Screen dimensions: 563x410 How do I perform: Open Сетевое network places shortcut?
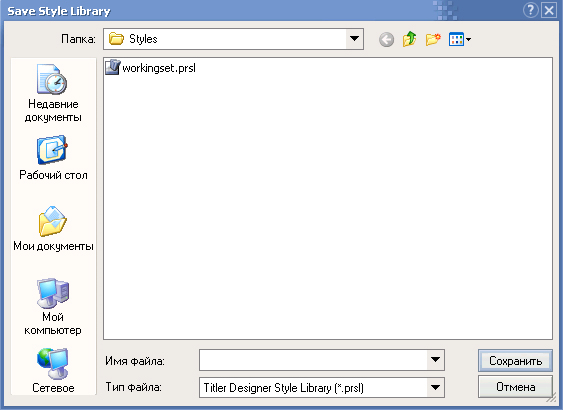click(x=53, y=371)
